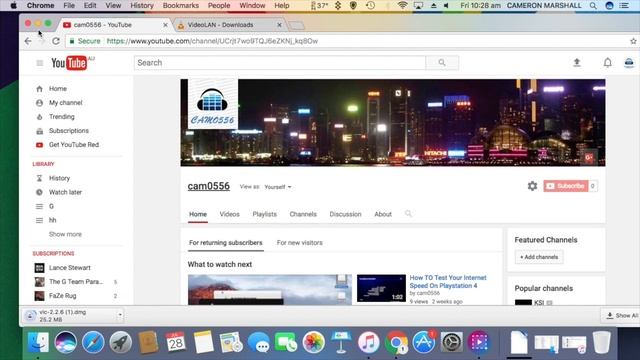Launch Siri from the Dock

click(66, 342)
